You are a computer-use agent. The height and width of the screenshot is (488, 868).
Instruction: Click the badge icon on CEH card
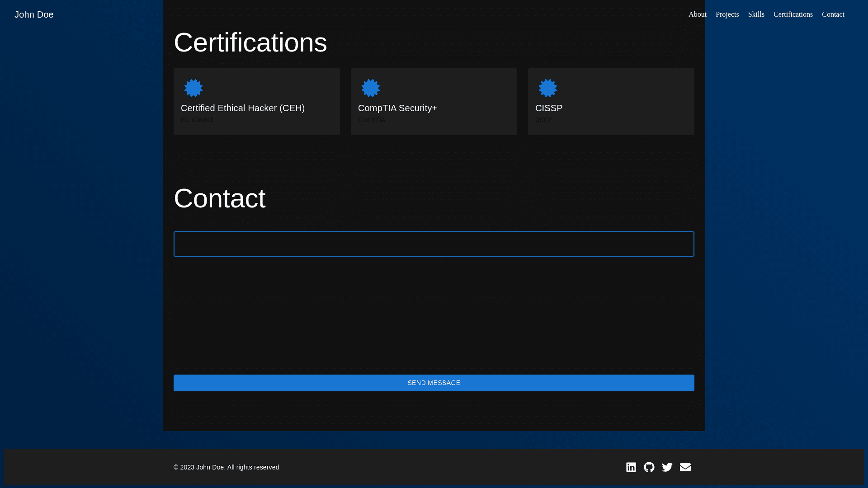193,88
